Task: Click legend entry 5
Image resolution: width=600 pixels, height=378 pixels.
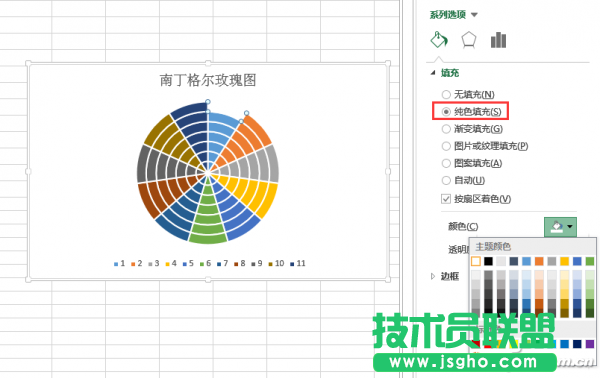Action: [x=188, y=264]
